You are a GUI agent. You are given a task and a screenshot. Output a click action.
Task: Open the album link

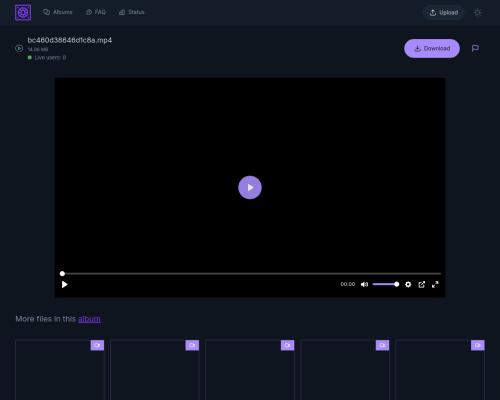pos(89,319)
